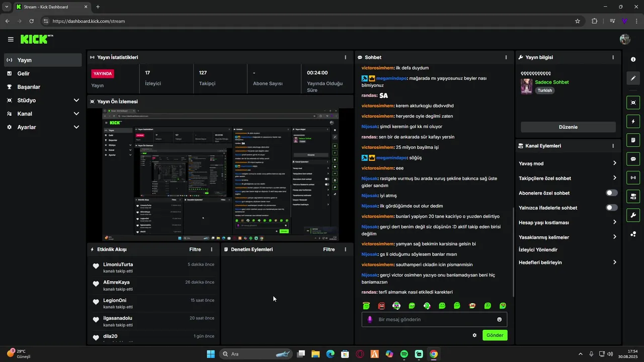Open Filtre in Denetim Eylemleri panel
The width and height of the screenshot is (644, 362).
point(329,249)
